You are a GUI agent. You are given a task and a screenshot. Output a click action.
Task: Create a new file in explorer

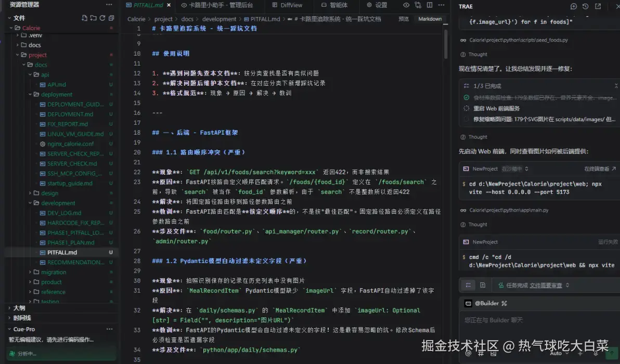(x=84, y=18)
